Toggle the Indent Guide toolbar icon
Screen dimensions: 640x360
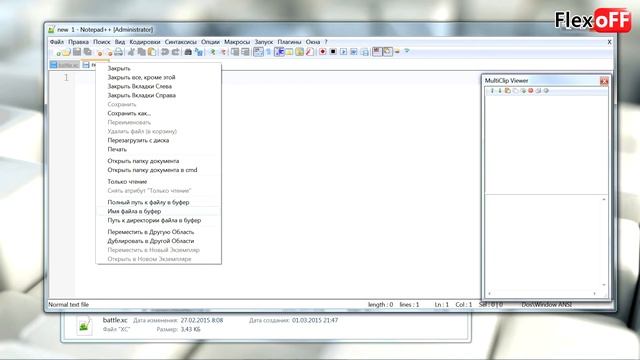click(x=279, y=52)
